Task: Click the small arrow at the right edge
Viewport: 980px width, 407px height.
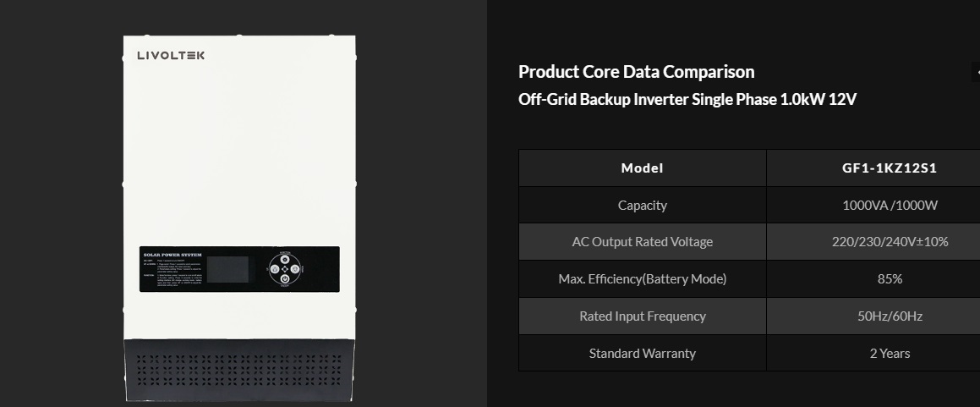Action: [x=977, y=73]
